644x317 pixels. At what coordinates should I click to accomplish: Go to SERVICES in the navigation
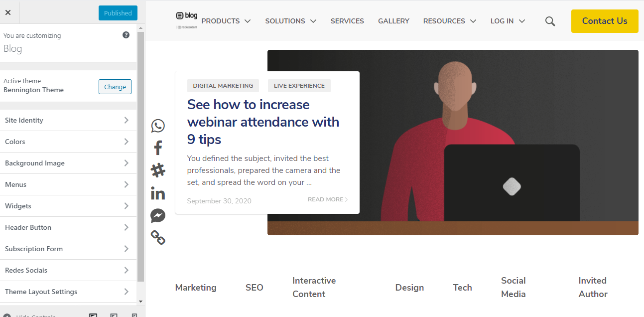[347, 21]
